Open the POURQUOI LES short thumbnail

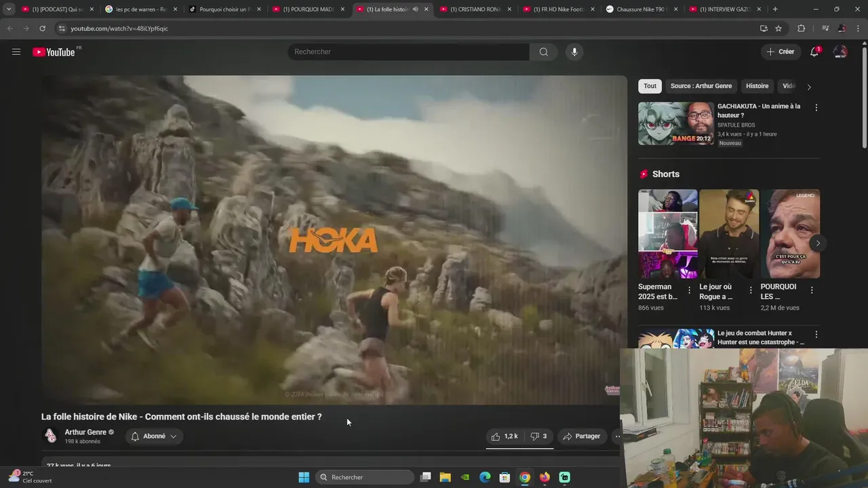[790, 234]
